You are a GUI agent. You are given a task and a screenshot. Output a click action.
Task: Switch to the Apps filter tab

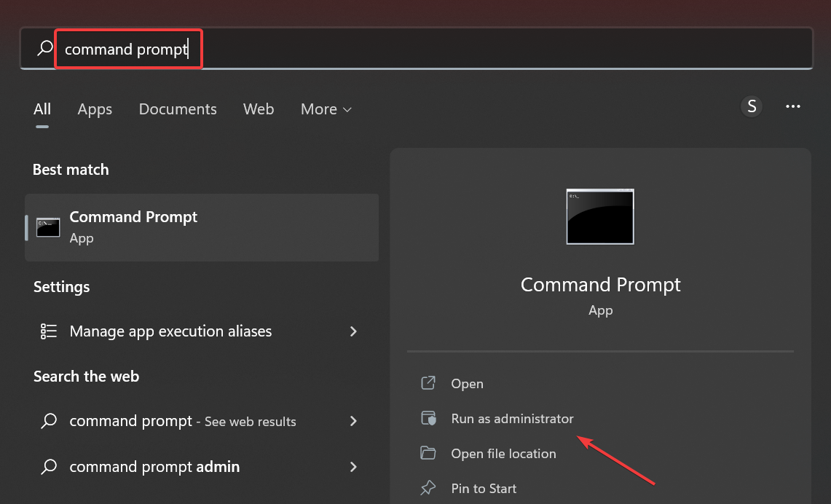[95, 109]
